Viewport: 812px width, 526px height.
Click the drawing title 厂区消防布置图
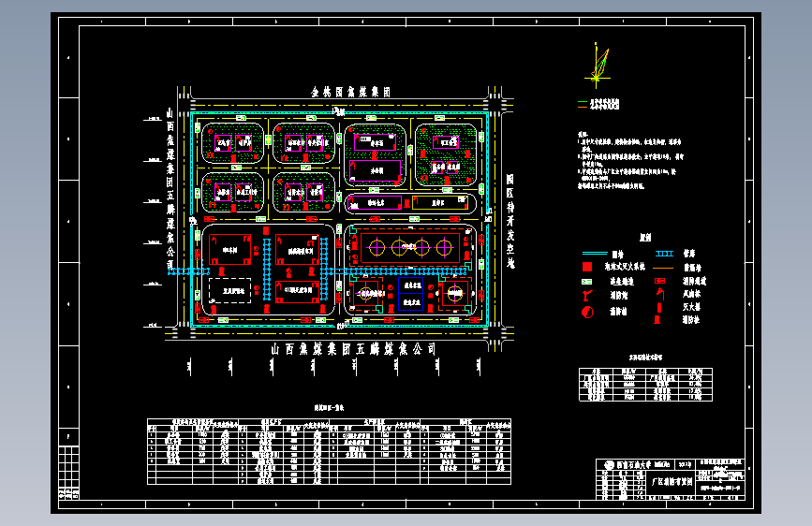[x=672, y=482]
